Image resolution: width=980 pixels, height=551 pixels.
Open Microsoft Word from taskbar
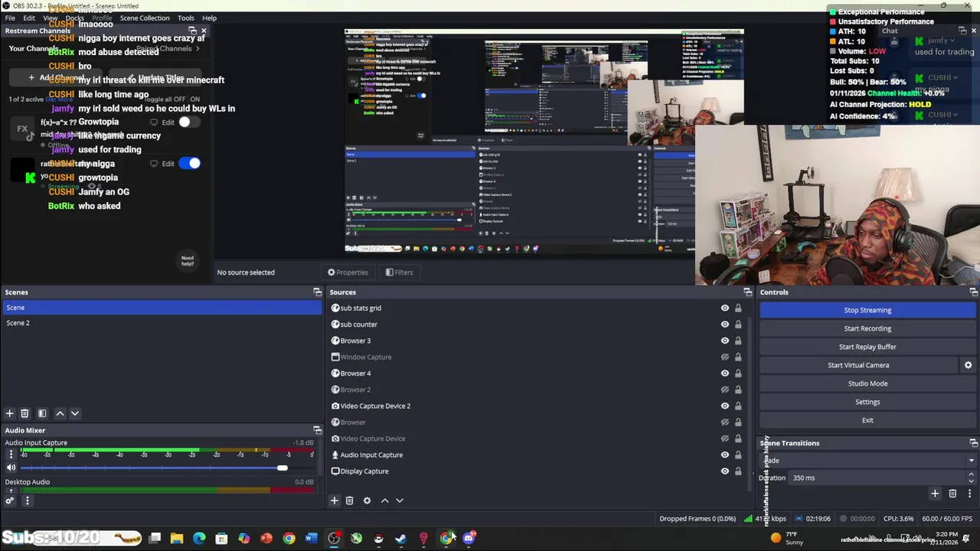(311, 539)
